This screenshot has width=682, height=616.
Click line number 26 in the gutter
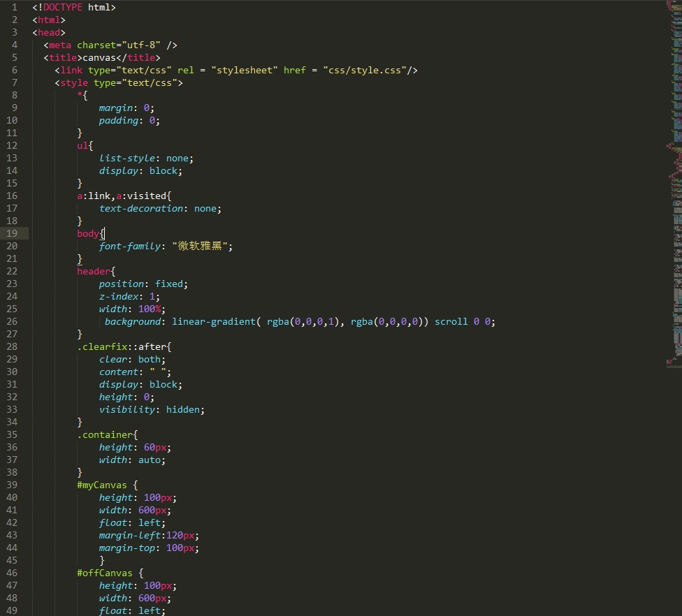click(12, 322)
